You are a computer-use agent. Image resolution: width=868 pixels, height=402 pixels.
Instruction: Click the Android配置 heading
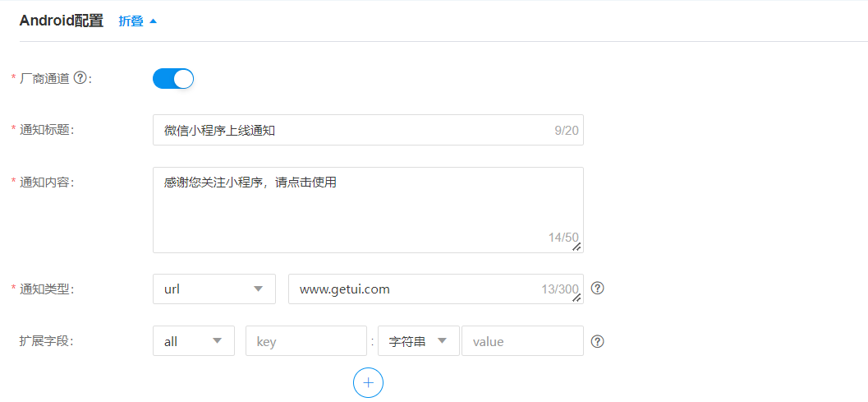[61, 21]
